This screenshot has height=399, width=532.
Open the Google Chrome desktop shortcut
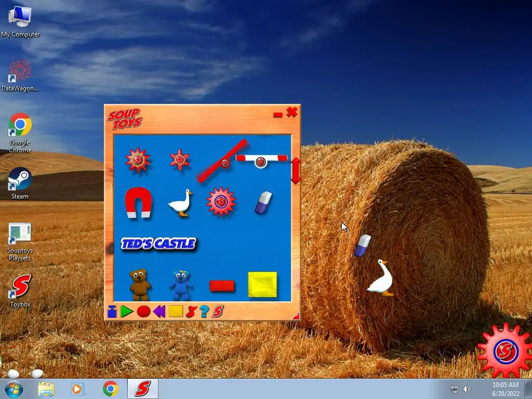coord(20,133)
